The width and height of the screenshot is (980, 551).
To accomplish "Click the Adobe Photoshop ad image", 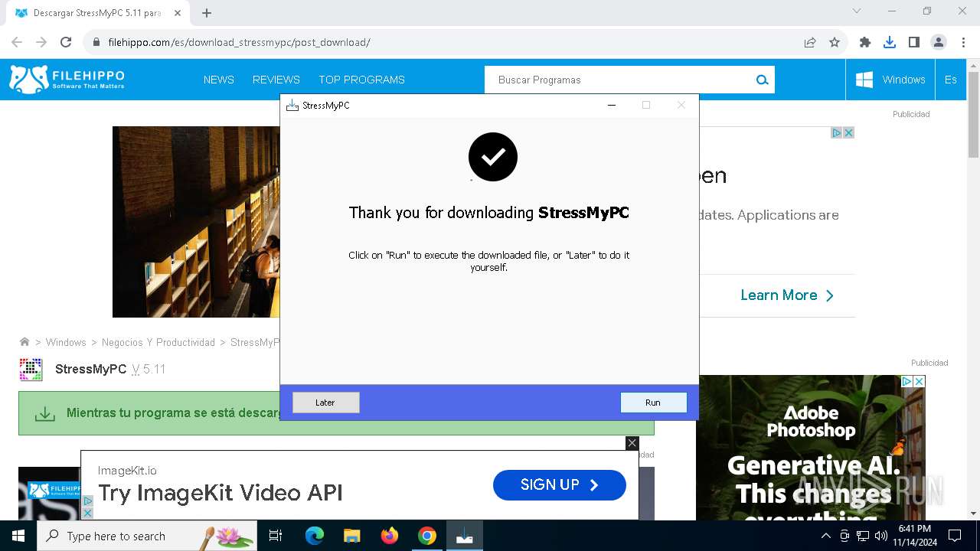I will [810, 448].
